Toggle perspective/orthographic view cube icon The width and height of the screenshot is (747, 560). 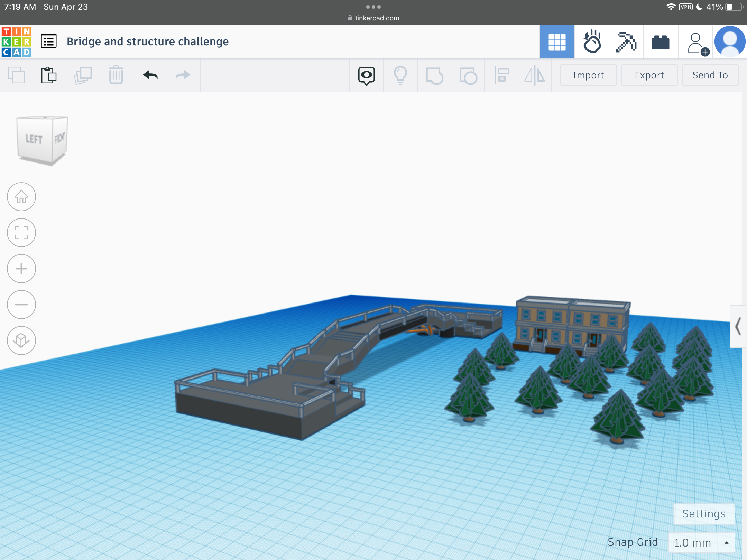tap(21, 340)
